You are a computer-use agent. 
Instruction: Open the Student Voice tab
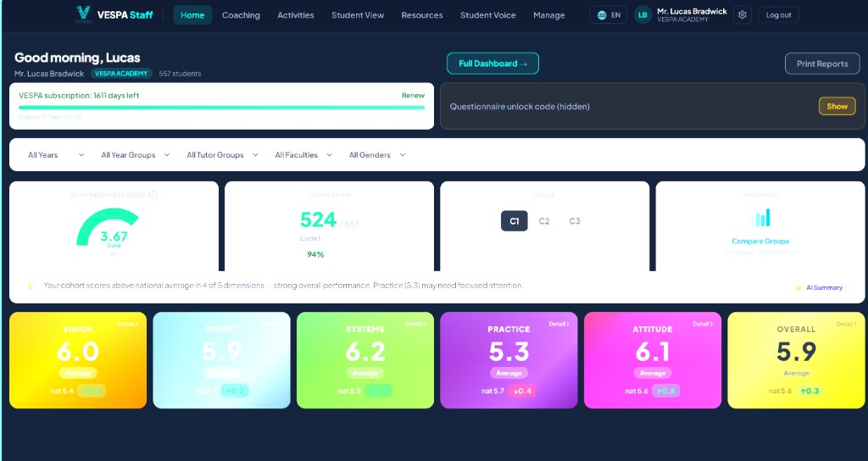point(487,15)
